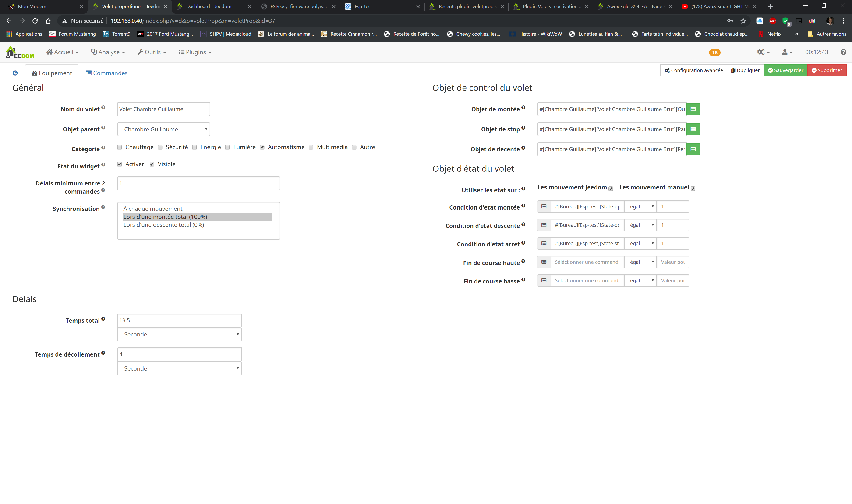Click the Jeedom logo
852x504 pixels.
click(x=20, y=52)
